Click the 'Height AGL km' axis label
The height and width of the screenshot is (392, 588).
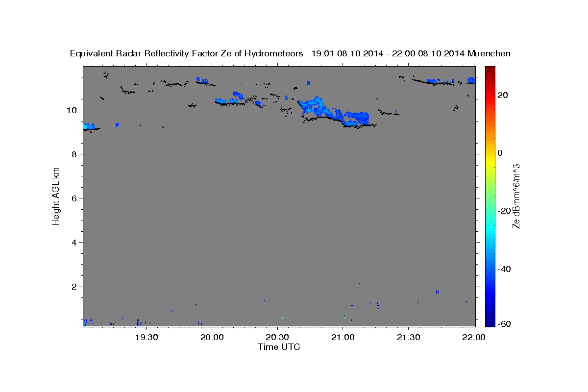pyautogui.click(x=56, y=196)
